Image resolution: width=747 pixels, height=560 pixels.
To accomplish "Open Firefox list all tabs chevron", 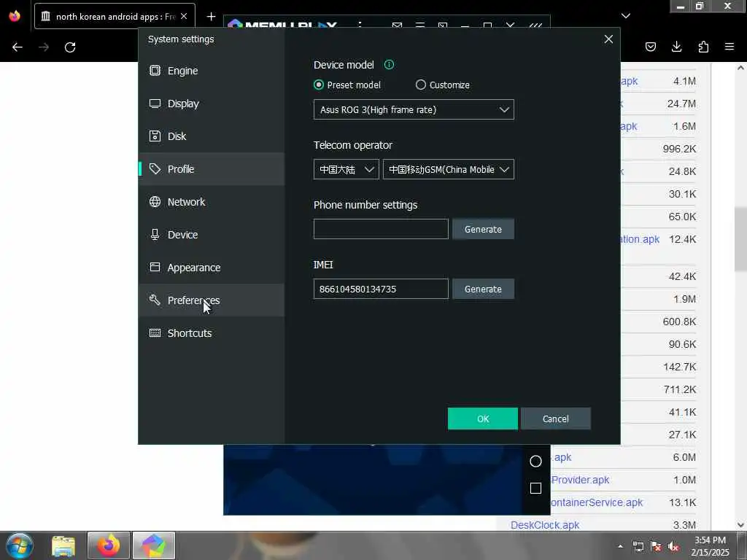I will click(x=625, y=16).
